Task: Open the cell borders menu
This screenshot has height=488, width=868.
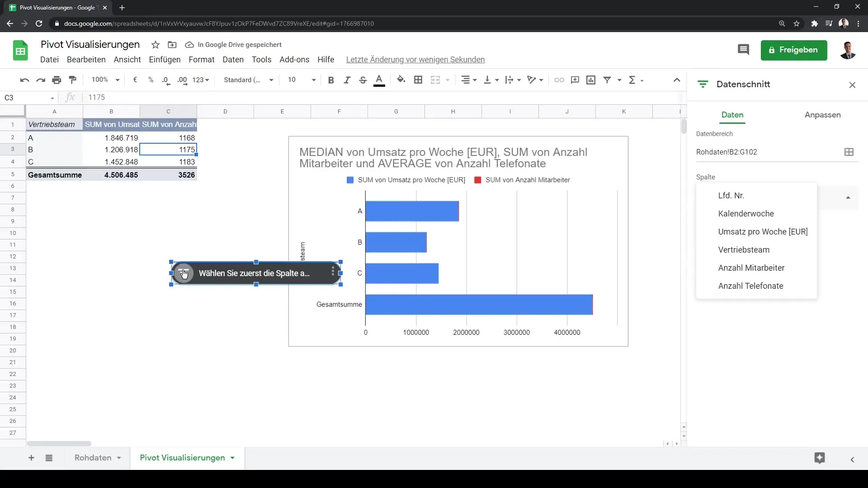Action: tap(418, 80)
